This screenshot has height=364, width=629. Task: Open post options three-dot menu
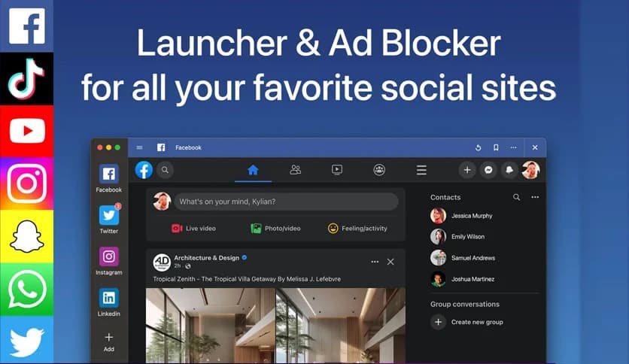tap(375, 262)
